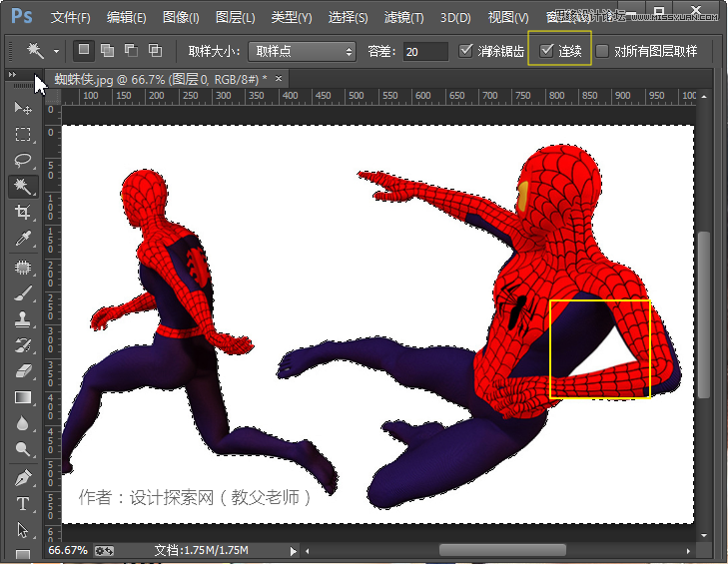Select the Clone Stamp tool
Image resolution: width=728 pixels, height=564 pixels.
23,319
